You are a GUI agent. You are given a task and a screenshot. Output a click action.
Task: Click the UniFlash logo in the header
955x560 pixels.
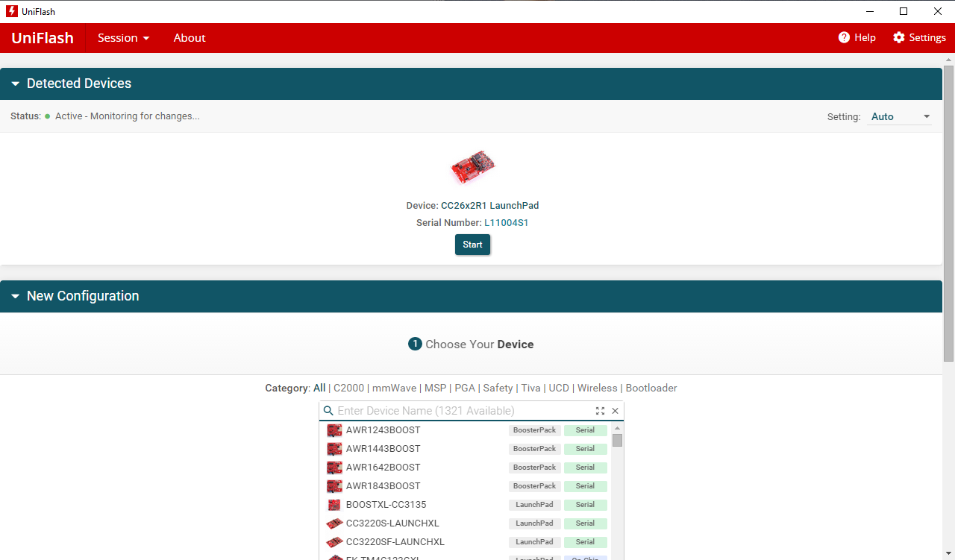pos(43,37)
